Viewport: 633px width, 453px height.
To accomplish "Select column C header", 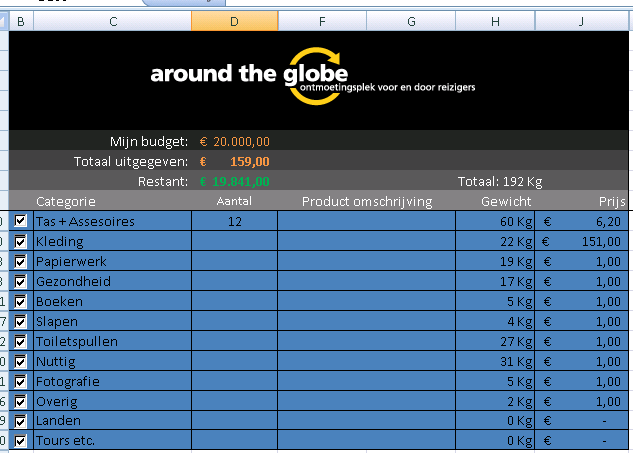I will 113,21.
